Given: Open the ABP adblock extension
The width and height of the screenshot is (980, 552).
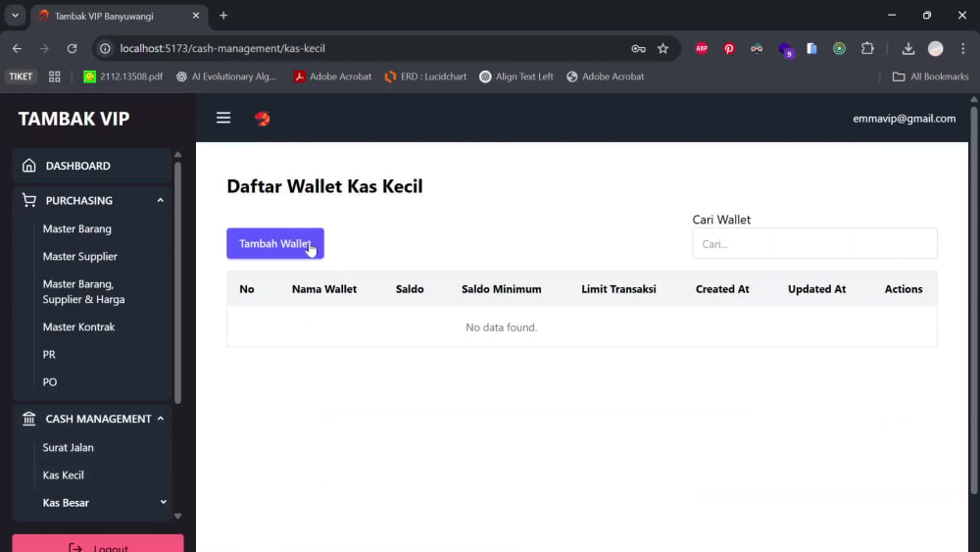Looking at the screenshot, I should 702,48.
